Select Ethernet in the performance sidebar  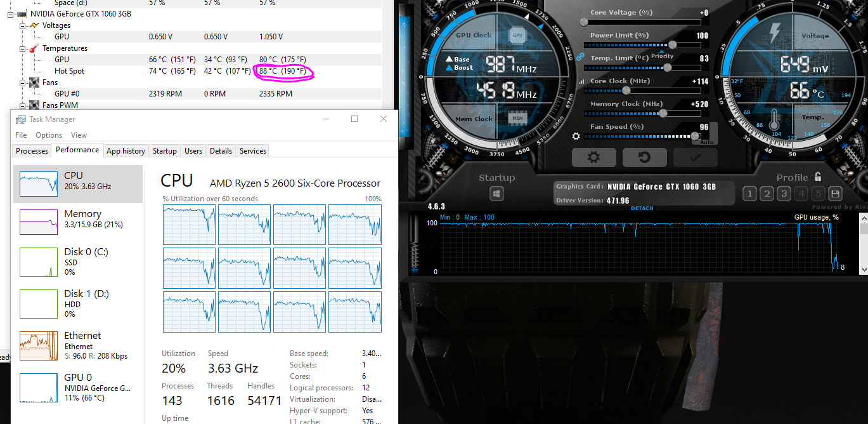(78, 345)
